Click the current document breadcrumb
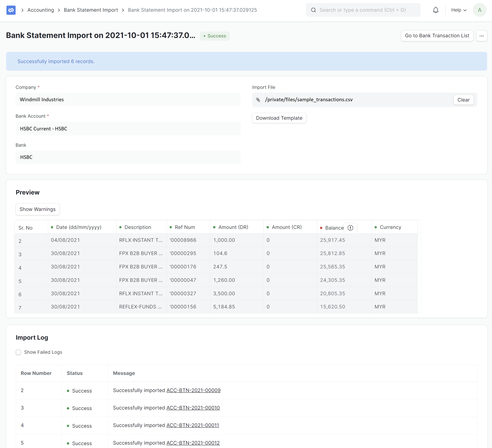This screenshot has height=448, width=492. [x=192, y=10]
